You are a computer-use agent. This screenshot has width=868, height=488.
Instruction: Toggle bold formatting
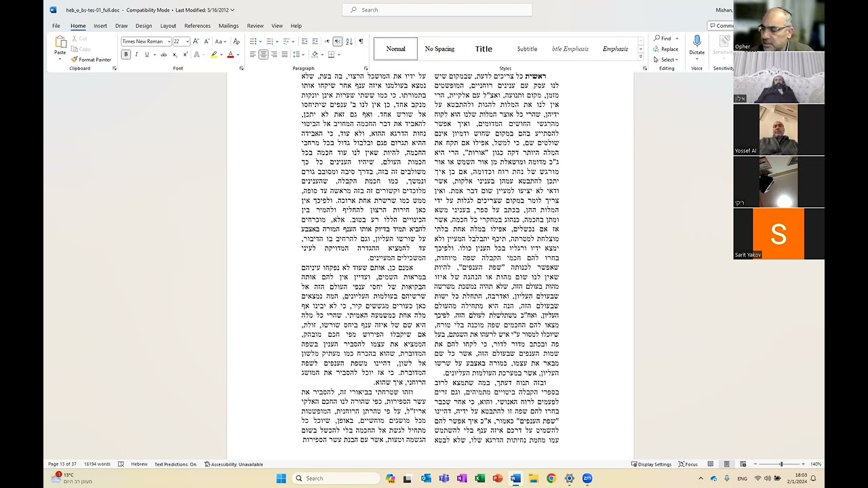coord(126,54)
